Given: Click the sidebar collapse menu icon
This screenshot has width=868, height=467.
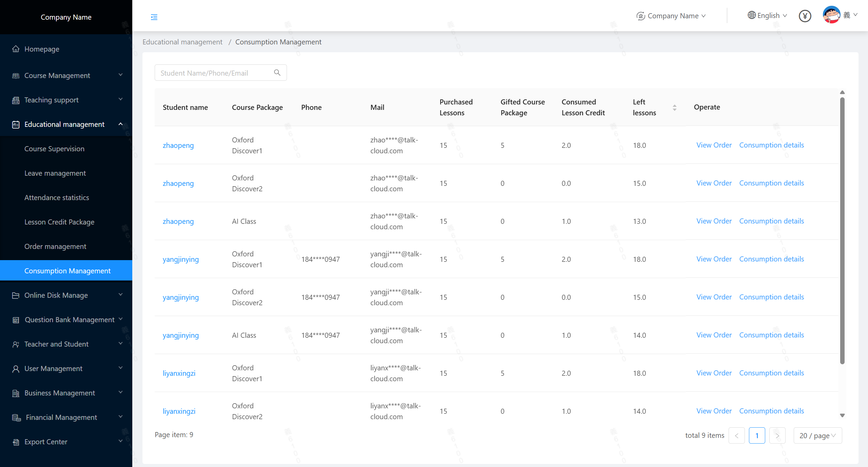Looking at the screenshot, I should pyautogui.click(x=154, y=17).
